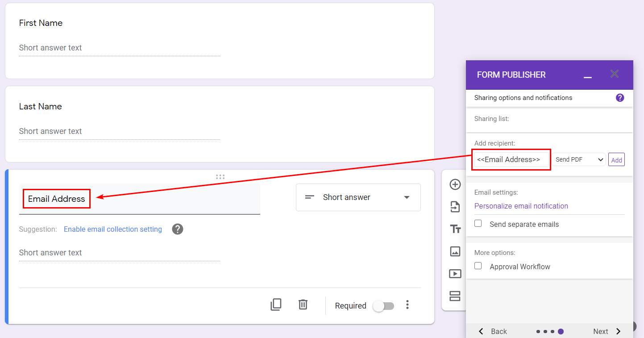644x338 pixels.
Task: Close the Form Publisher panel
Action: click(615, 74)
